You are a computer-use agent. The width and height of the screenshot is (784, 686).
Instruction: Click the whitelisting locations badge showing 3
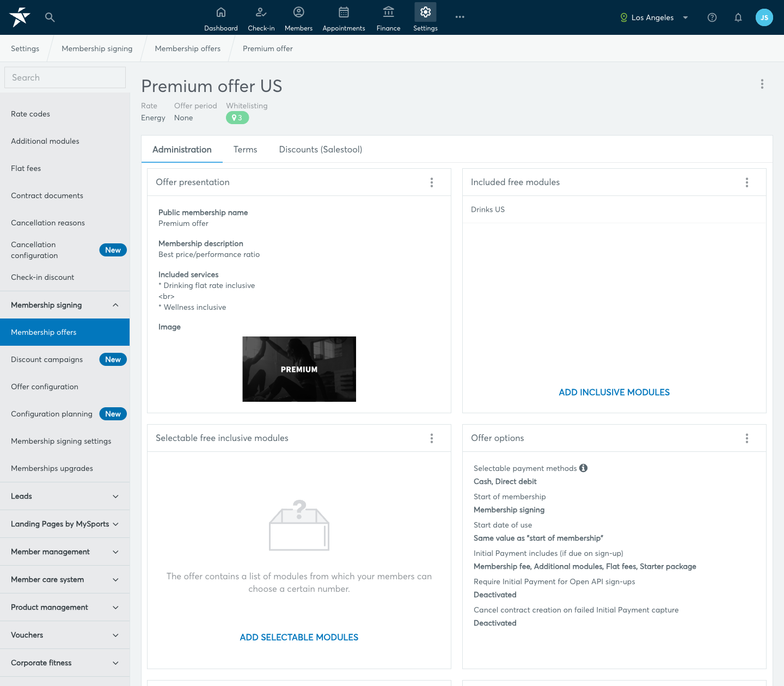237,118
